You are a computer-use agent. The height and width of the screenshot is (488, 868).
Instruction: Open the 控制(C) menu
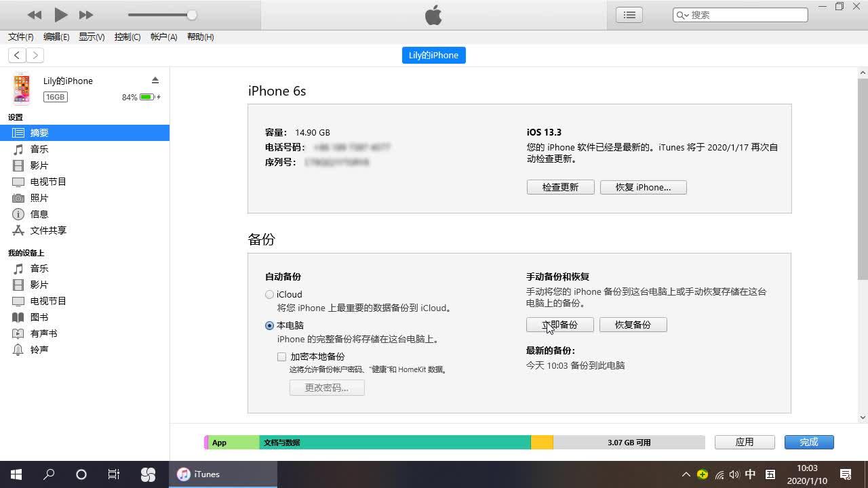click(x=127, y=37)
